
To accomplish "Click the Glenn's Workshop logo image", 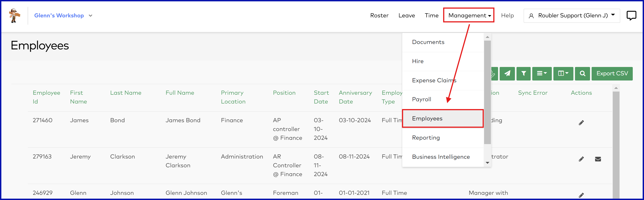I will click(x=14, y=16).
